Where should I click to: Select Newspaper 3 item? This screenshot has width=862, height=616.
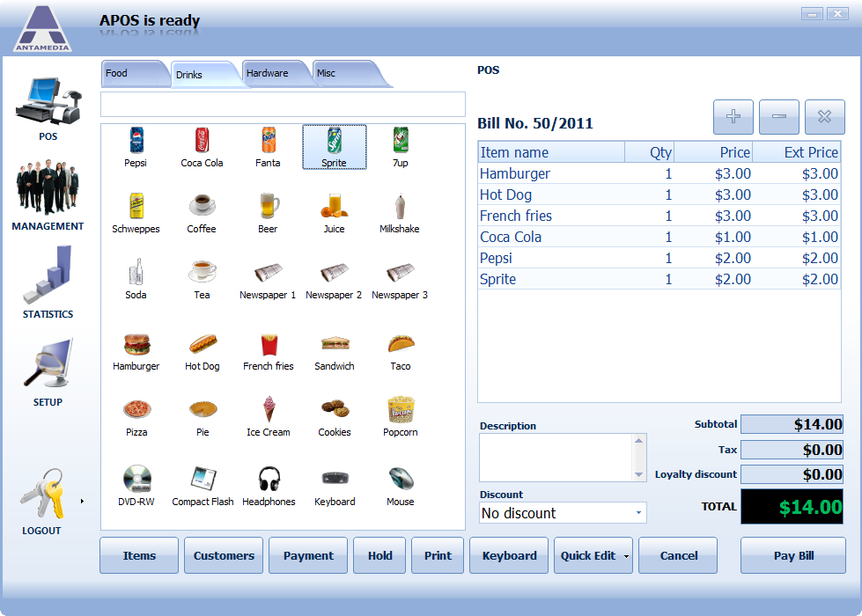coord(400,279)
